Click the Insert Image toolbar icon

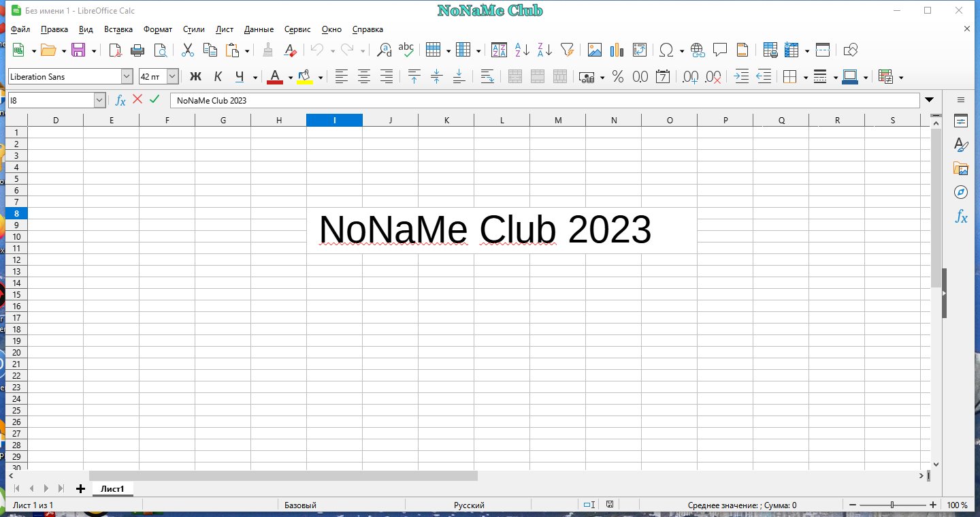(x=595, y=50)
